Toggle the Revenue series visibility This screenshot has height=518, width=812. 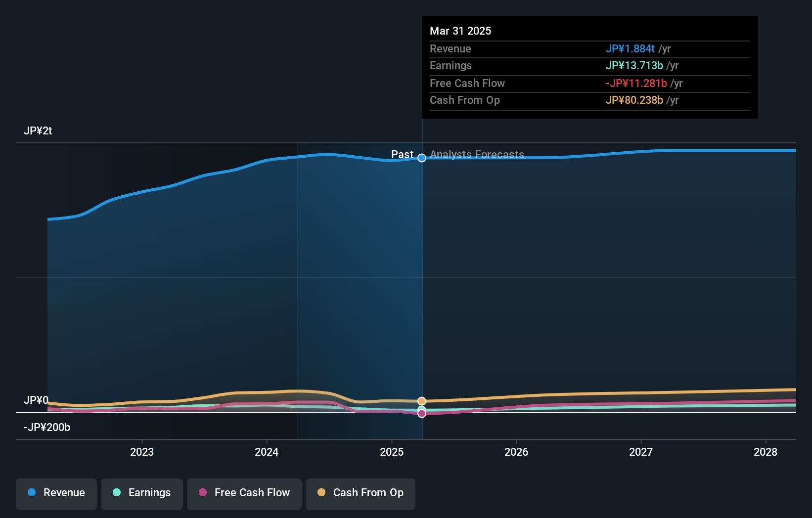coord(56,493)
